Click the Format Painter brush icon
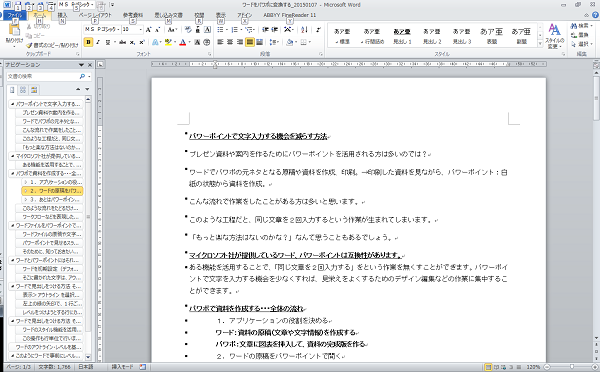Image resolution: width=600 pixels, height=372 pixels. [29, 45]
